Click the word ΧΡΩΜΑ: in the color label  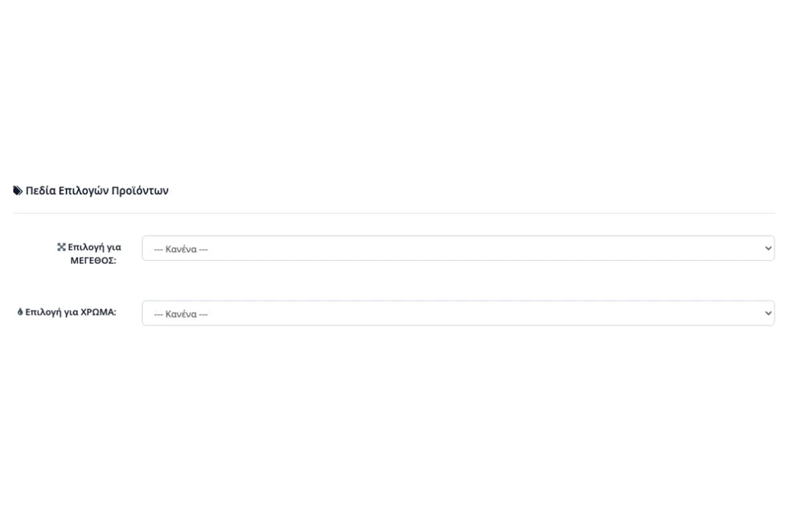pos(98,313)
